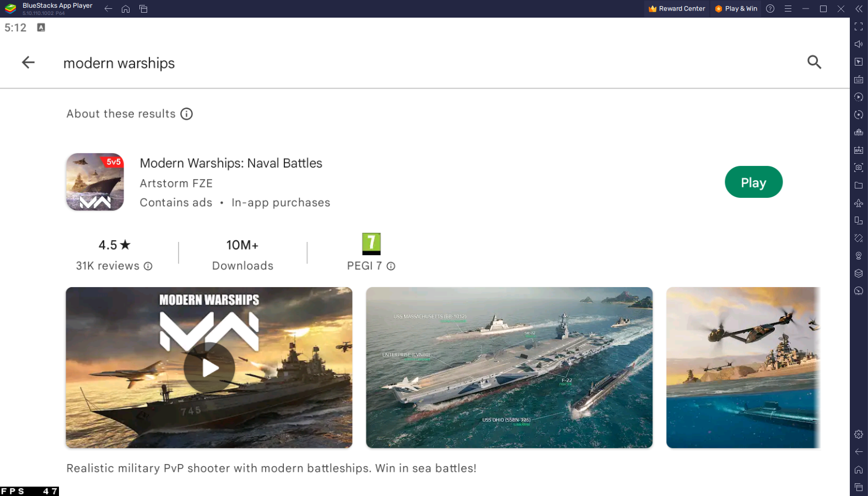
Task: Click sidebar Android home icon
Action: pos(859,470)
